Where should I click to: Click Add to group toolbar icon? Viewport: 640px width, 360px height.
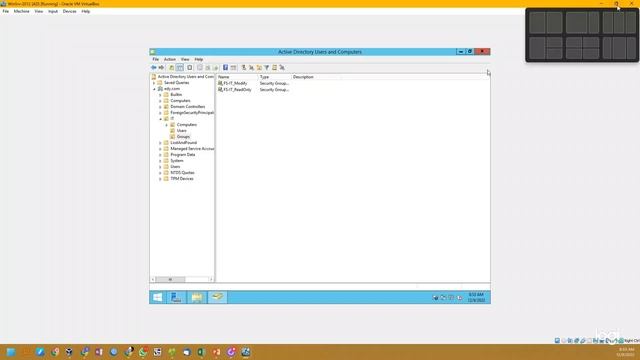282,67
